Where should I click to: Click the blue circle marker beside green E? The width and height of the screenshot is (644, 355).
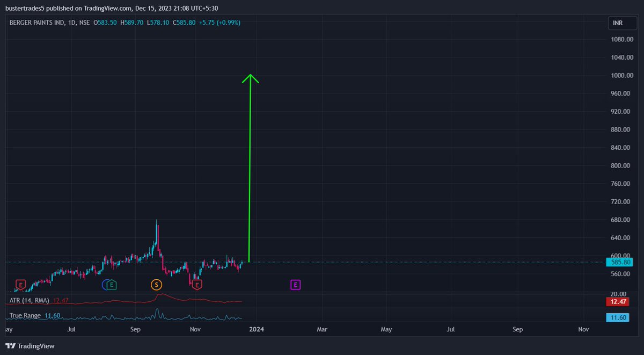pos(105,285)
